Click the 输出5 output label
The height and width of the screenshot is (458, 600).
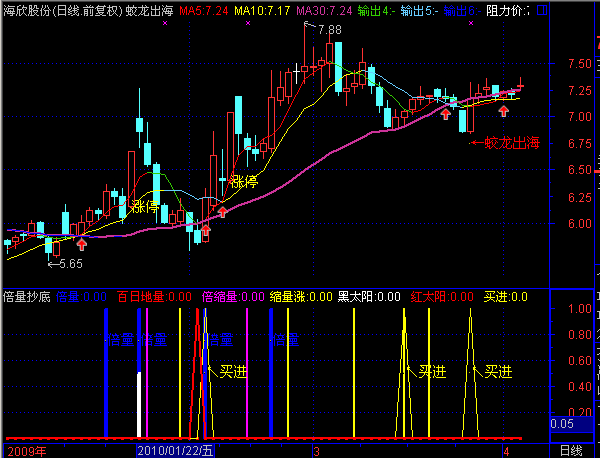[x=419, y=10]
